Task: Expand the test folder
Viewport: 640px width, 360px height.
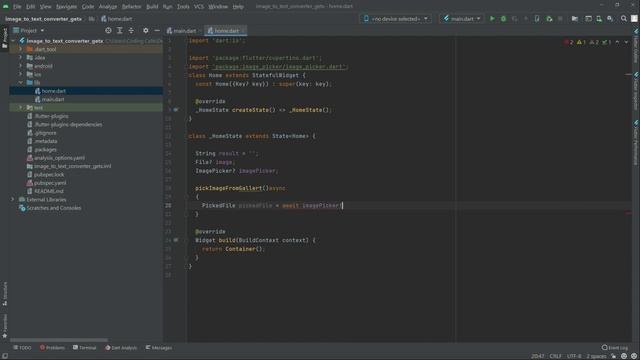Action: 20,108
